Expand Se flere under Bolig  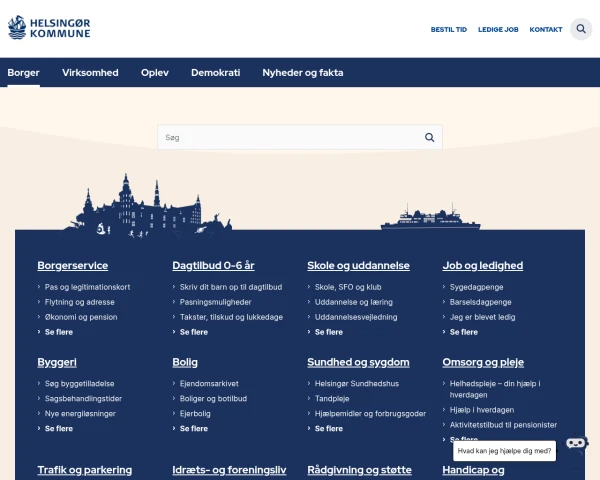(x=194, y=429)
